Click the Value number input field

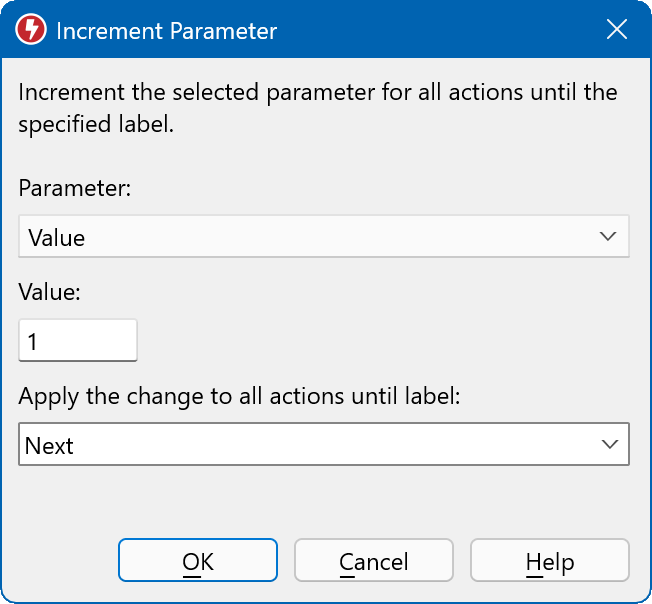pyautogui.click(x=78, y=341)
